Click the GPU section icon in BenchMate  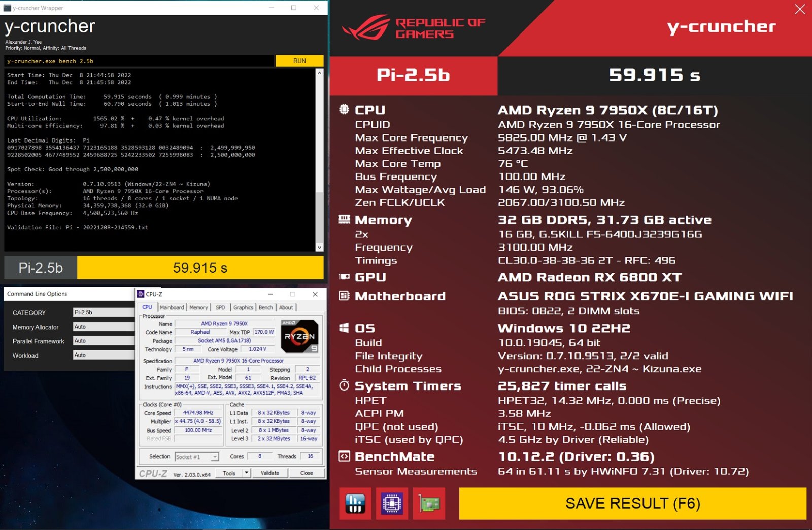(x=344, y=277)
